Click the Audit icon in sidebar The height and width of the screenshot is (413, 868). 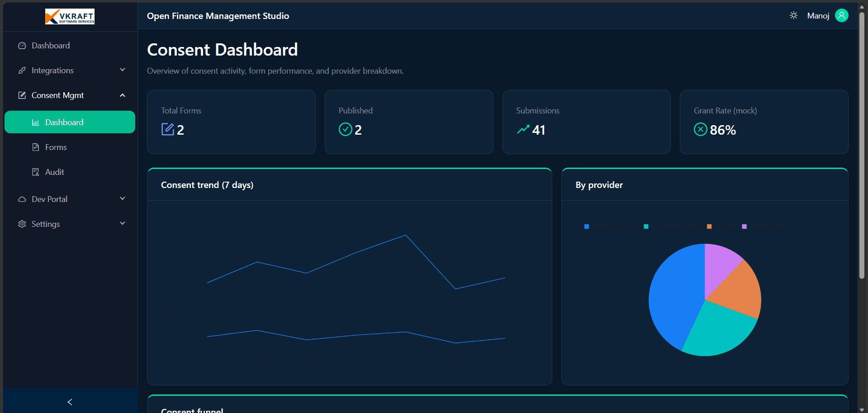[35, 172]
